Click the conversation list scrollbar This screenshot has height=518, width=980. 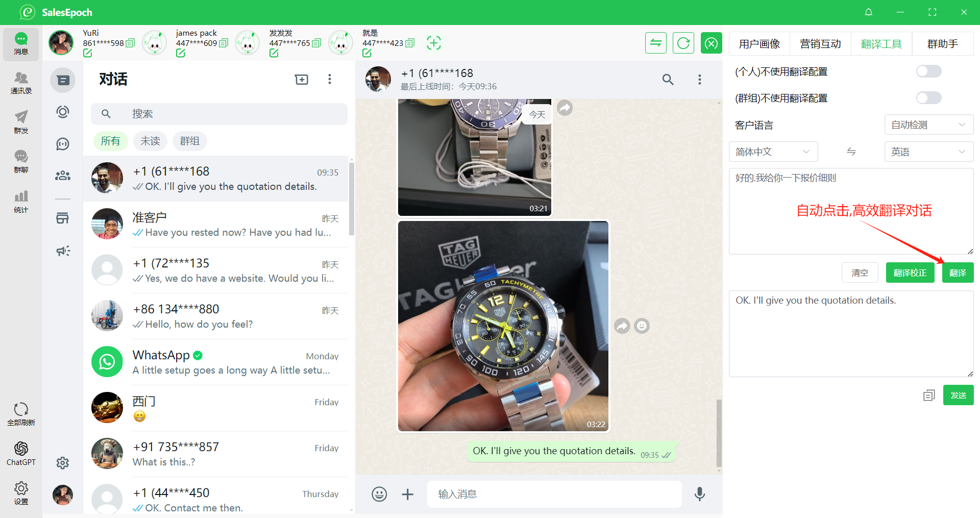tap(351, 199)
